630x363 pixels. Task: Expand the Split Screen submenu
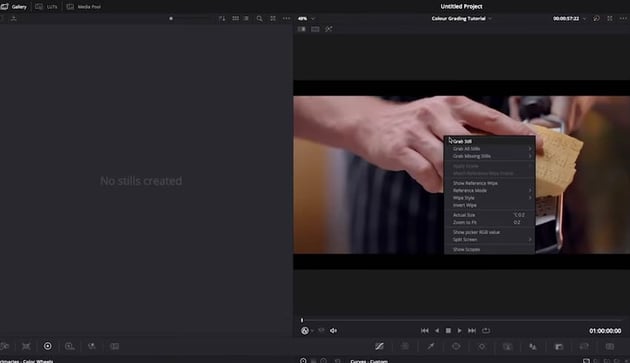tap(489, 239)
